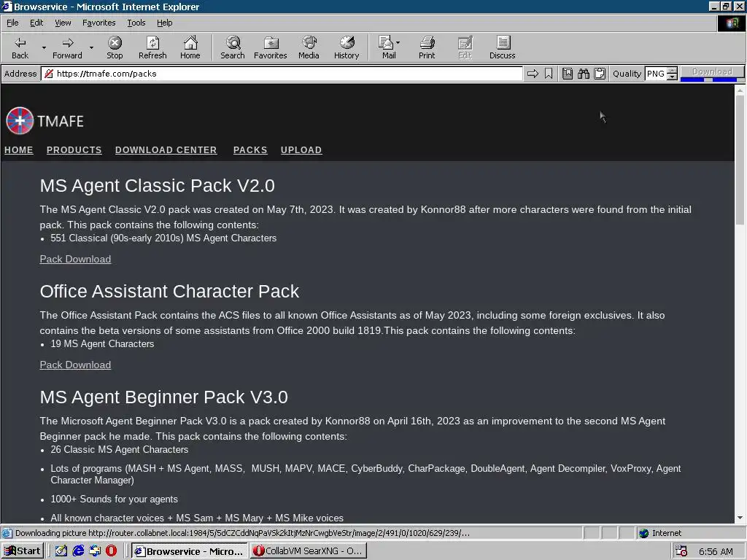Image resolution: width=747 pixels, height=560 pixels.
Task: Open the Edit menu
Action: 36,23
